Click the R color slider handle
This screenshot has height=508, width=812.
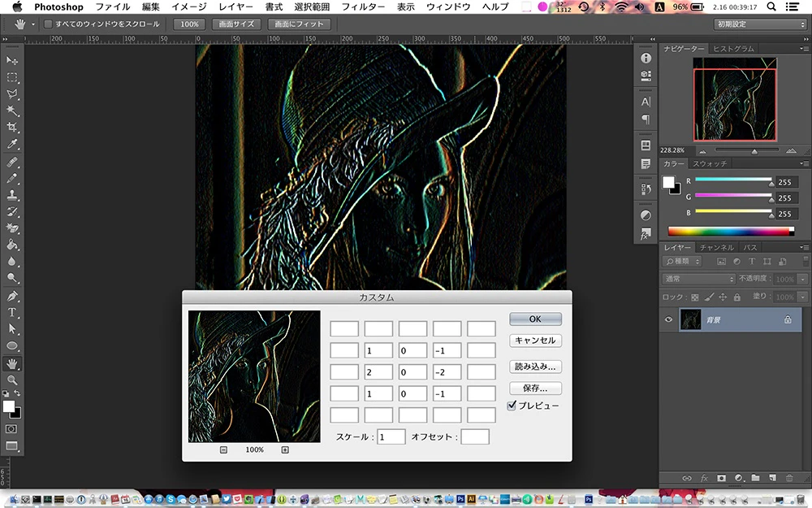coord(771,184)
